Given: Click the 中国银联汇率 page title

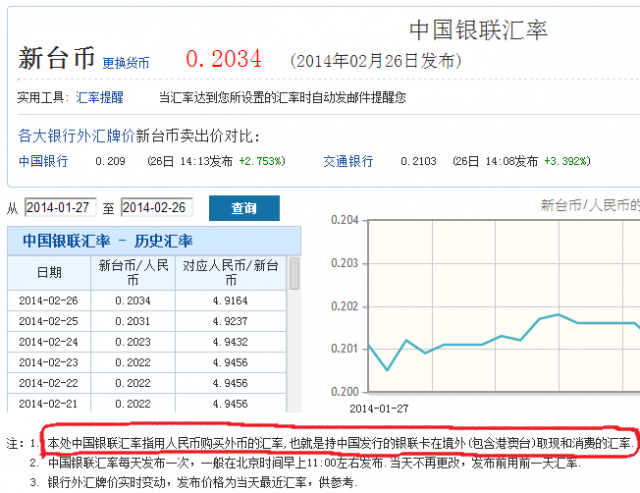Looking at the screenshot, I should click(478, 30).
